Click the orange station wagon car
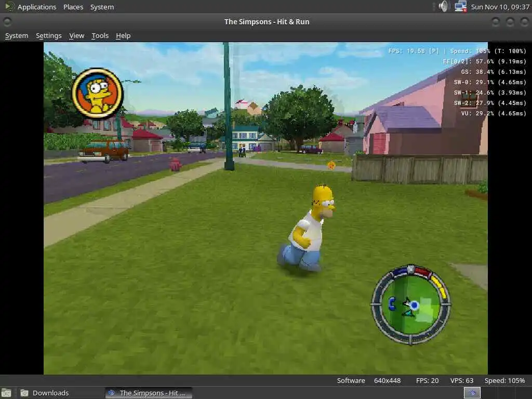Viewport: 532px width, 399px height. (x=103, y=151)
